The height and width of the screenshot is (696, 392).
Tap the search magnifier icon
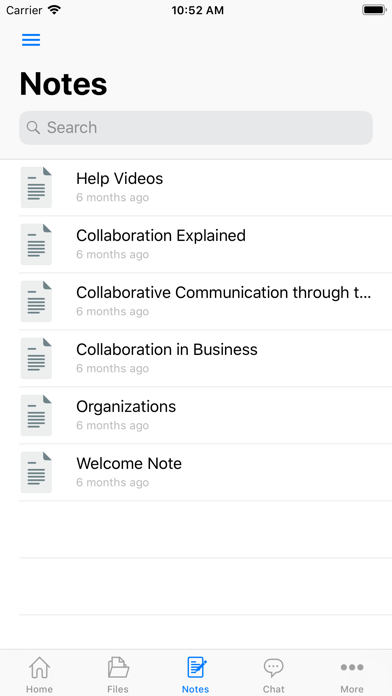tap(33, 127)
